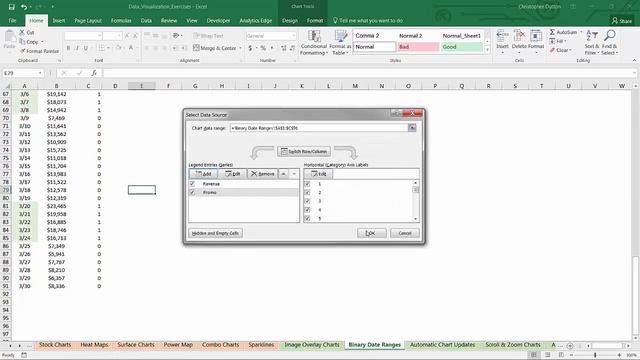
Task: Open Find & Select tool
Action: click(609, 42)
